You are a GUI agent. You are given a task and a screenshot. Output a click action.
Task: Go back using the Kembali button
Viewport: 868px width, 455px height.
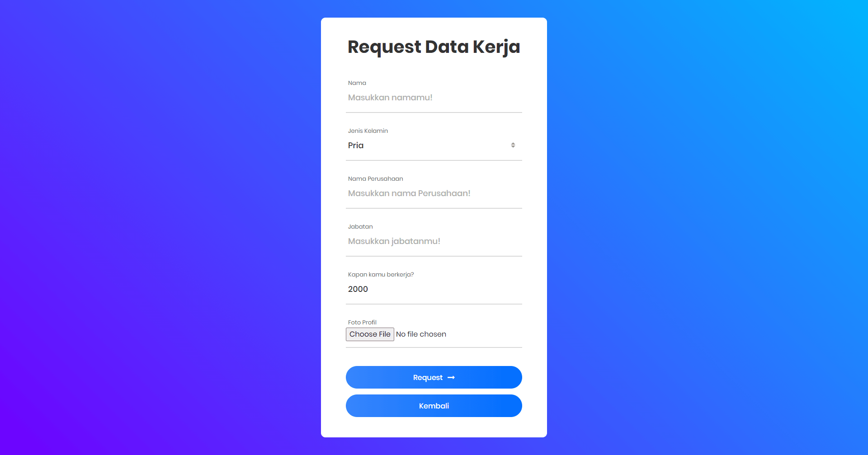point(434,406)
